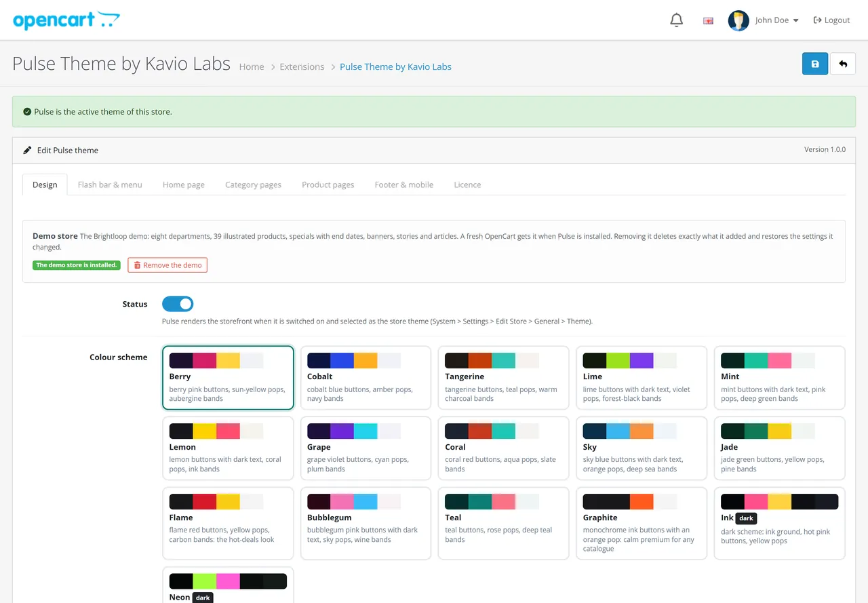Select the Design tab

click(45, 184)
